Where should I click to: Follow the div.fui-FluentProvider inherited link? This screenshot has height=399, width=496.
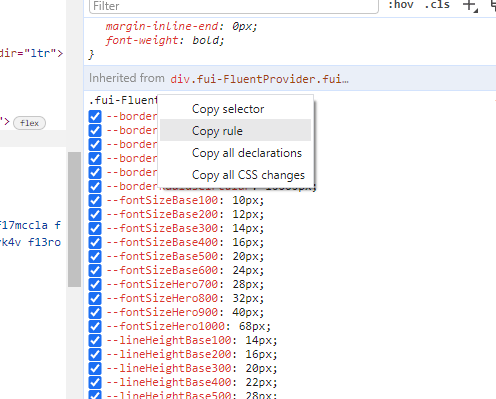(x=259, y=79)
